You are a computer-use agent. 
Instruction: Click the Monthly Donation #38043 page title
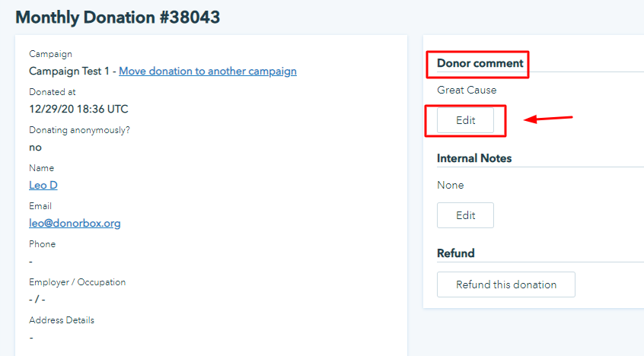pyautogui.click(x=117, y=17)
